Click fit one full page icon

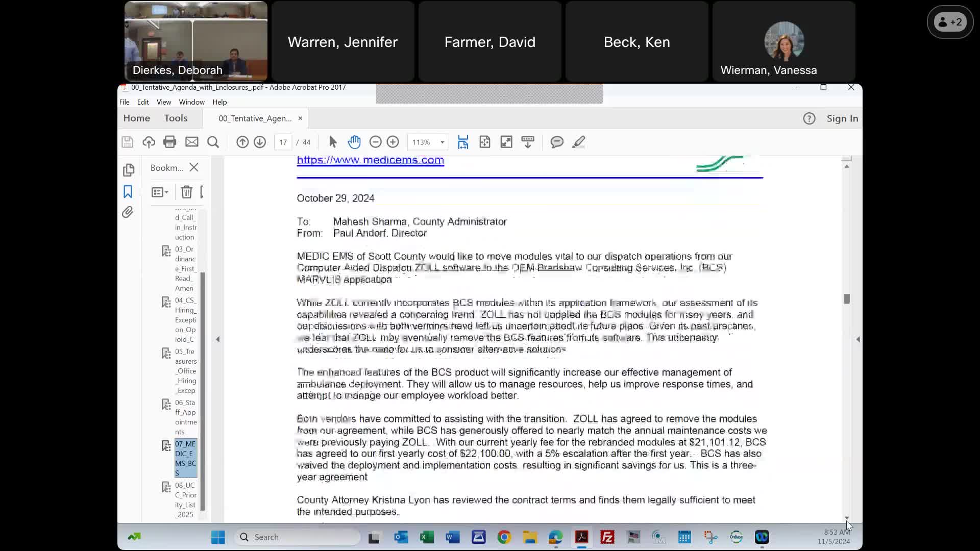(485, 142)
